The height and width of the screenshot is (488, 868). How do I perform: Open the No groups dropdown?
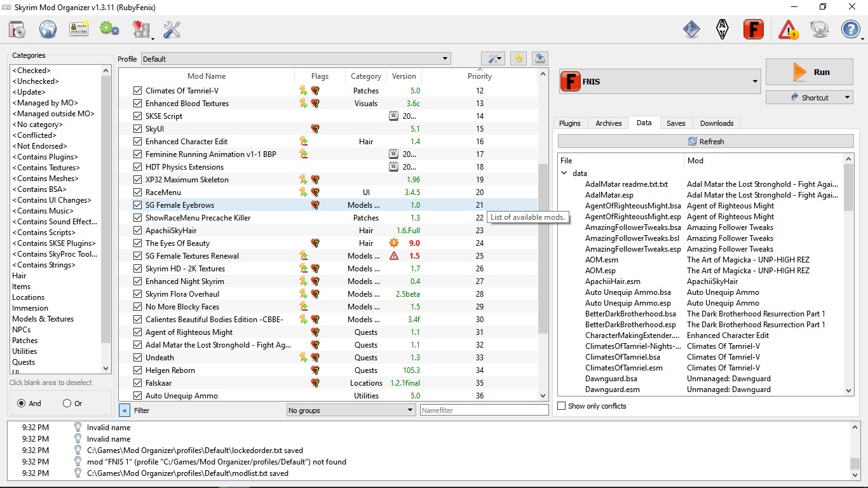(x=351, y=410)
